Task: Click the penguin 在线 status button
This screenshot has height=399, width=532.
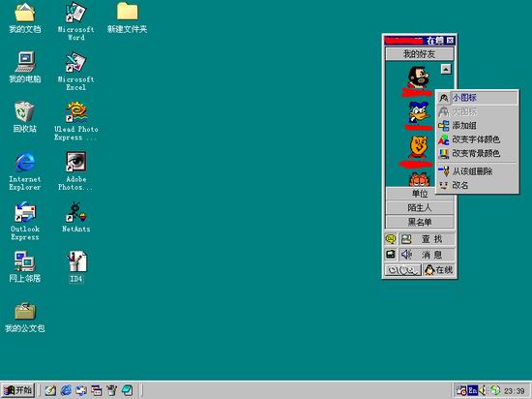Action: click(439, 270)
